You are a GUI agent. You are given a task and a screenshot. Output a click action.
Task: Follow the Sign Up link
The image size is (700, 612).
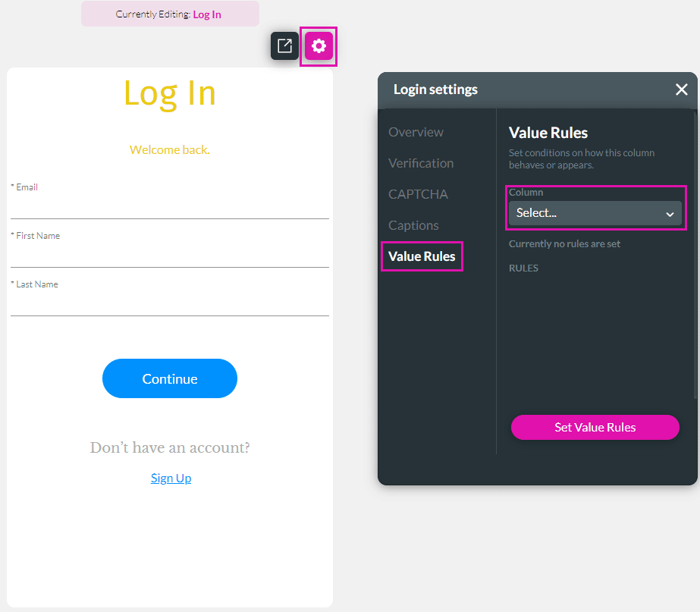pyautogui.click(x=171, y=478)
